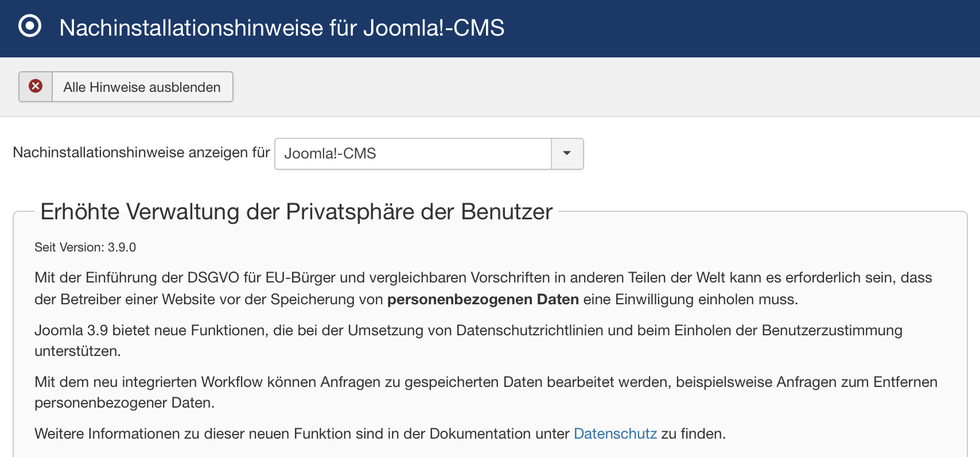
Task: Click the paragraph starting 'Joomla 3.9 bietet neue Funktionen'
Action: point(468,340)
